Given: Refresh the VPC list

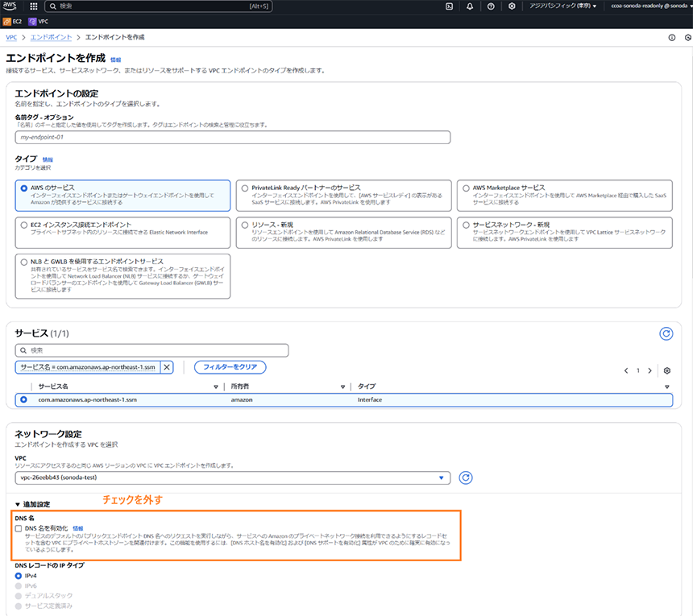Looking at the screenshot, I should coord(466,478).
